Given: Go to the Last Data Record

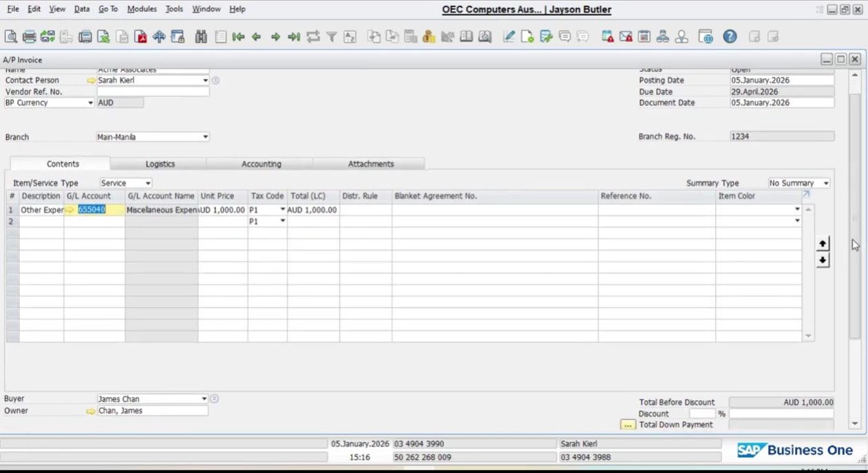Looking at the screenshot, I should 294,36.
